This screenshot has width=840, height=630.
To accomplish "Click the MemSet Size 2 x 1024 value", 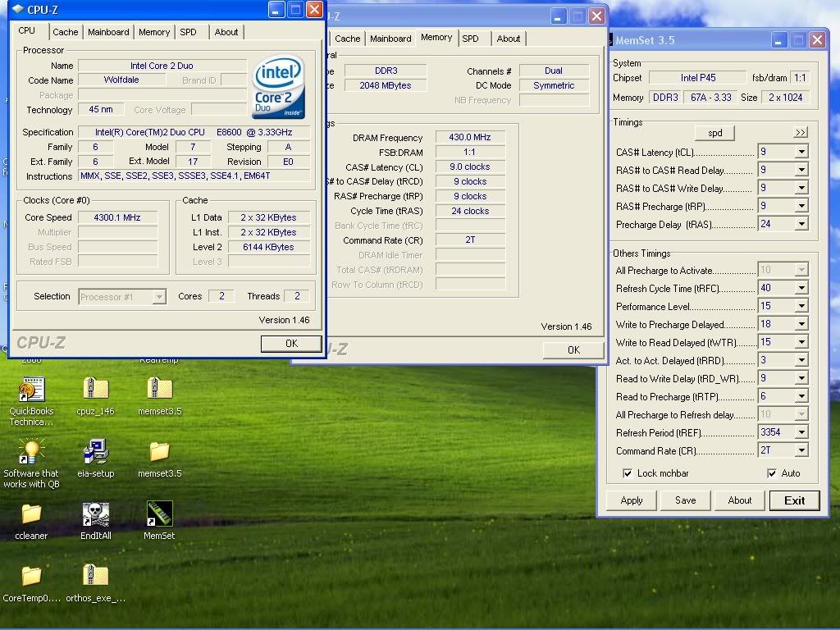I will coord(785,98).
